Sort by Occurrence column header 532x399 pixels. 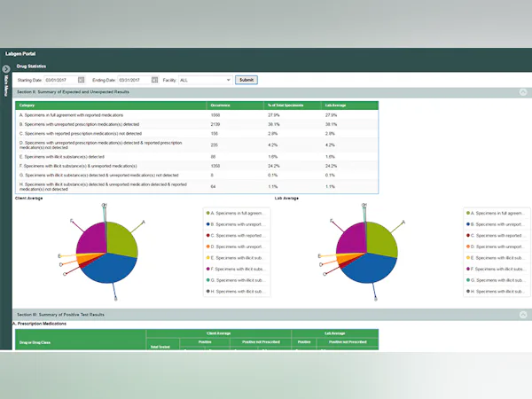(x=235, y=106)
